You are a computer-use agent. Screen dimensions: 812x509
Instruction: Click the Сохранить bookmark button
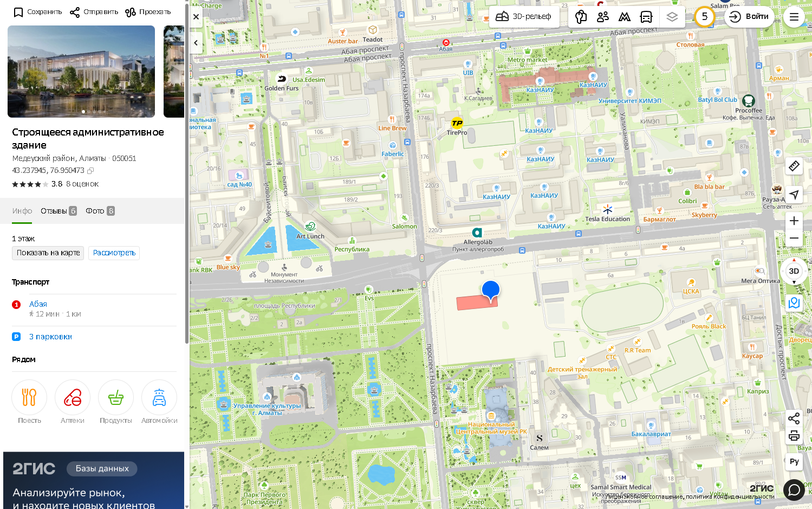(37, 12)
